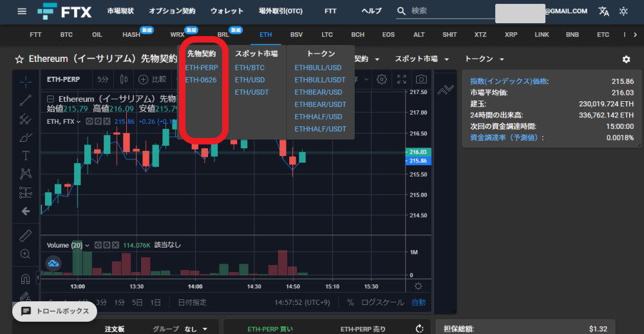Open the 資金調達率（予測値） link
Viewport: 644px width, 334px height.
point(506,138)
